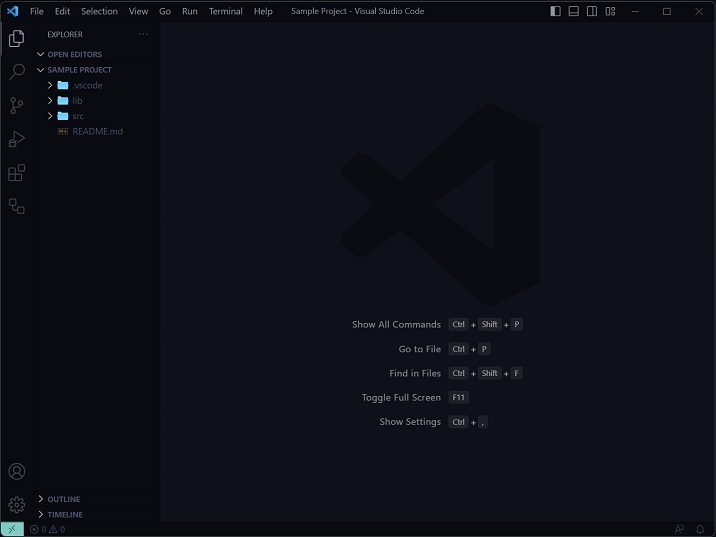Screen dimensions: 716x537
Task: Expand the Outline section
Action: pyautogui.click(x=41, y=499)
